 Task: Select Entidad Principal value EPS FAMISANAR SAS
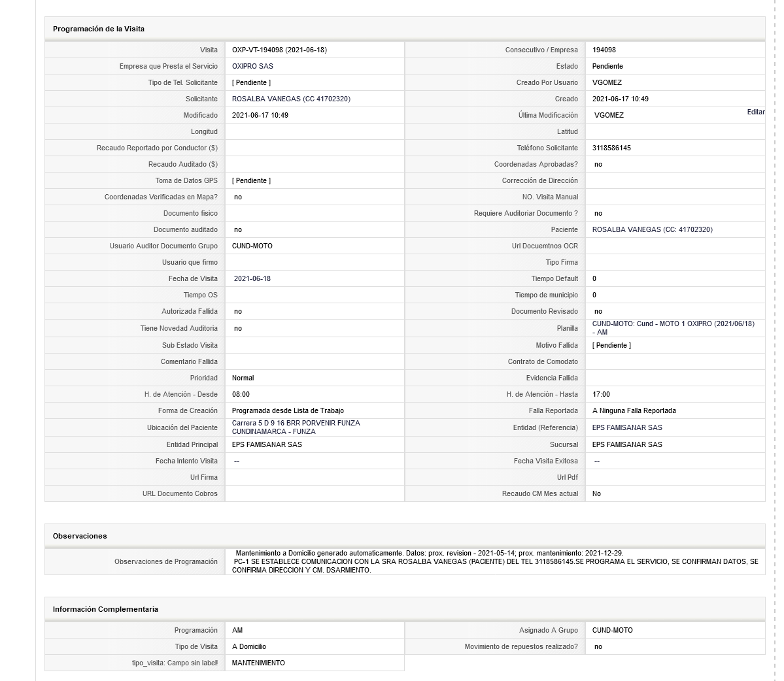(x=267, y=444)
